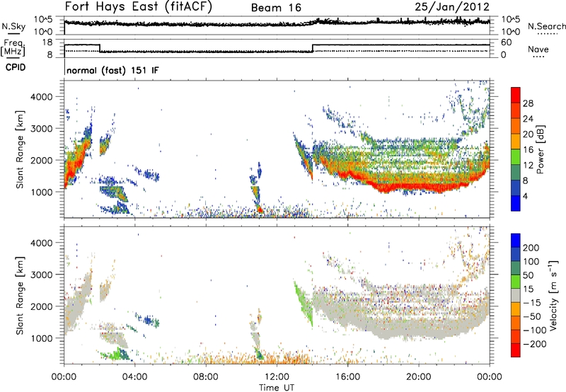This screenshot has width=566, height=392.
Task: Click the "CPID" label
Action: pos(16,67)
